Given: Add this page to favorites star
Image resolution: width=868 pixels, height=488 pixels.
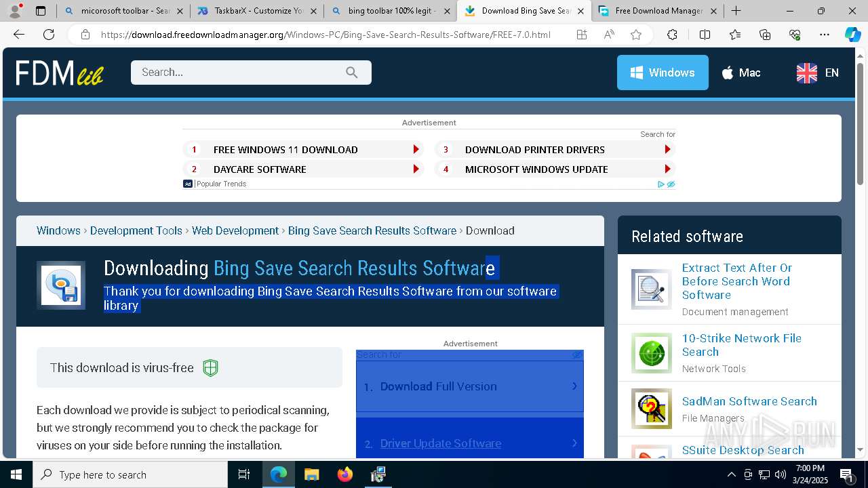Looking at the screenshot, I should [x=636, y=35].
